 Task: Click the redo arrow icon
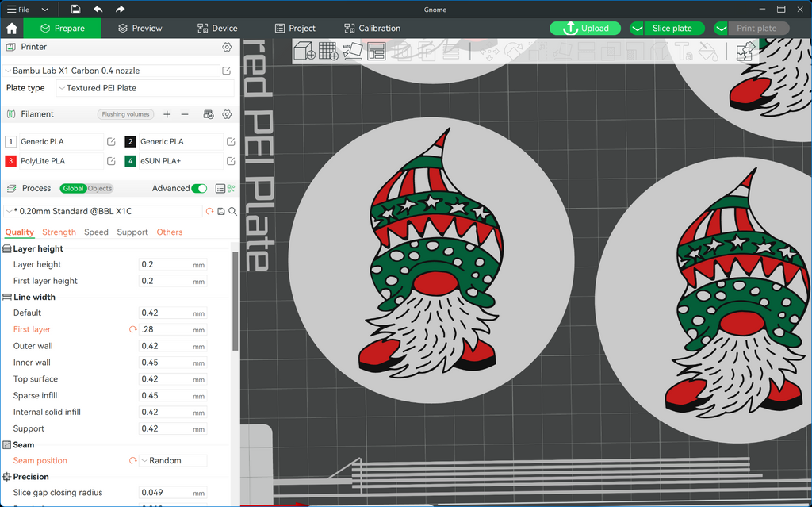point(121,10)
